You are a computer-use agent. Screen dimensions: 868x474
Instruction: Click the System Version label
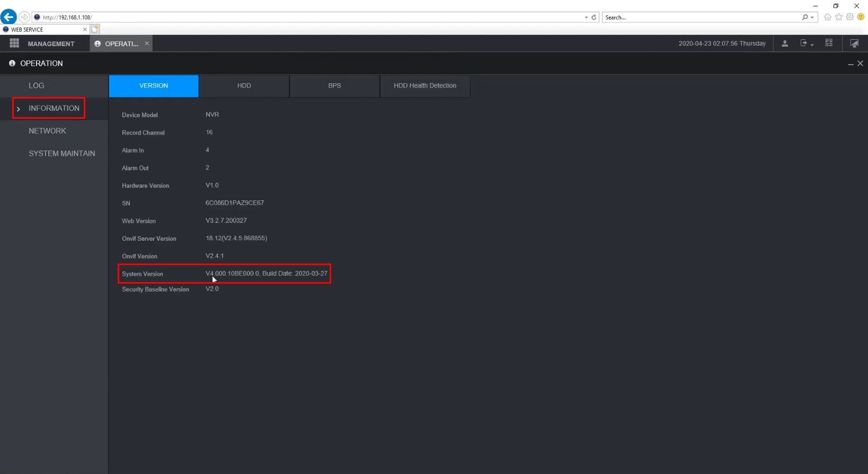click(143, 274)
